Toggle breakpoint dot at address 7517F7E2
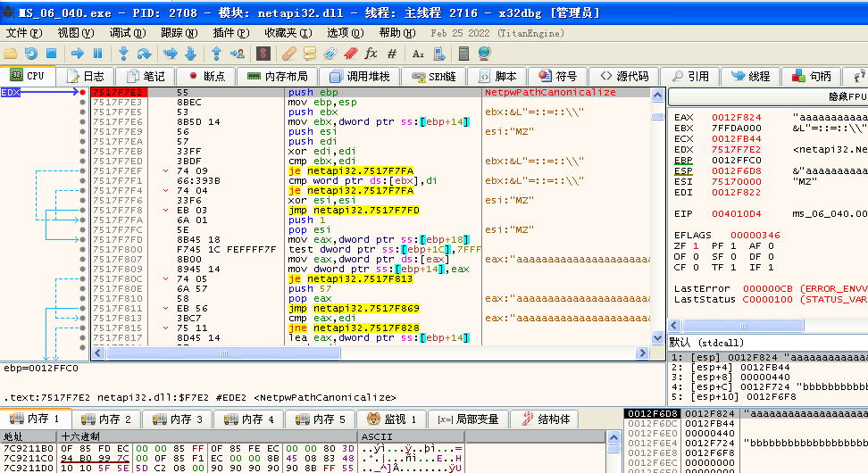This screenshot has height=473, width=868. [82, 92]
